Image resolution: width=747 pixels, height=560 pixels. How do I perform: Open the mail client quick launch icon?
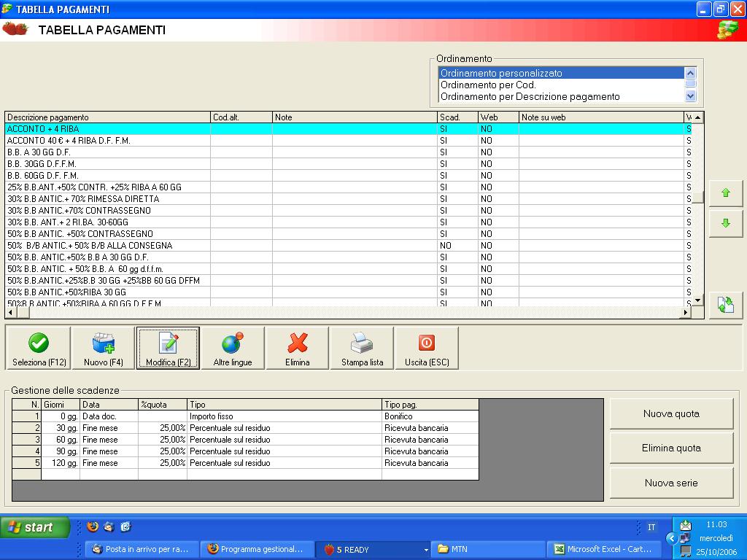pos(109,526)
